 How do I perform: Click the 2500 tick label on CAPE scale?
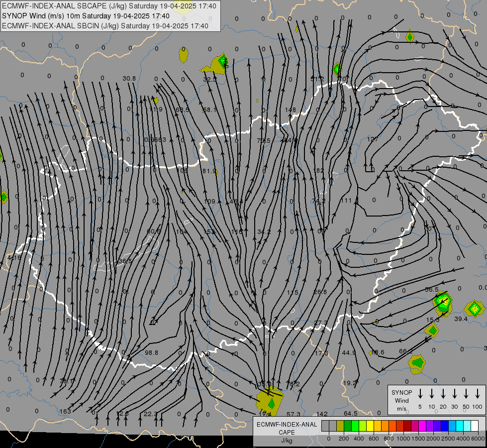[448, 439]
